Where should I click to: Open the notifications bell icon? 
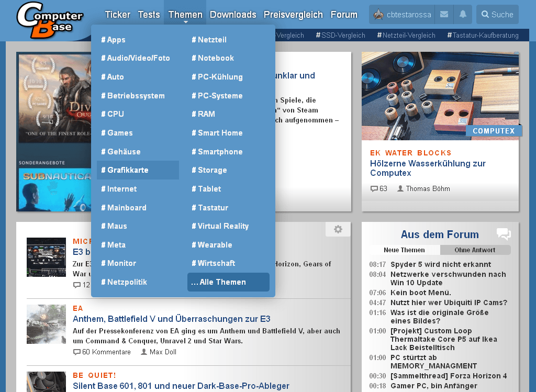[463, 14]
